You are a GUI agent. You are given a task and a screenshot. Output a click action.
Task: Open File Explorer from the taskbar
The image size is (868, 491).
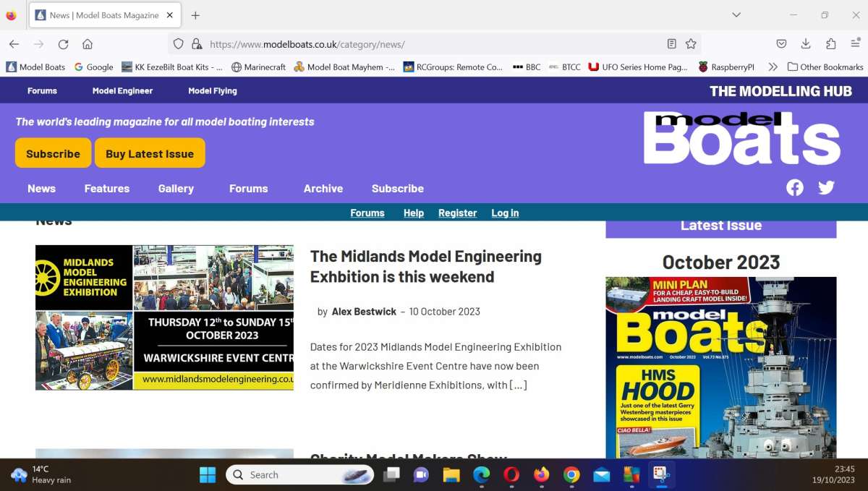pos(451,475)
